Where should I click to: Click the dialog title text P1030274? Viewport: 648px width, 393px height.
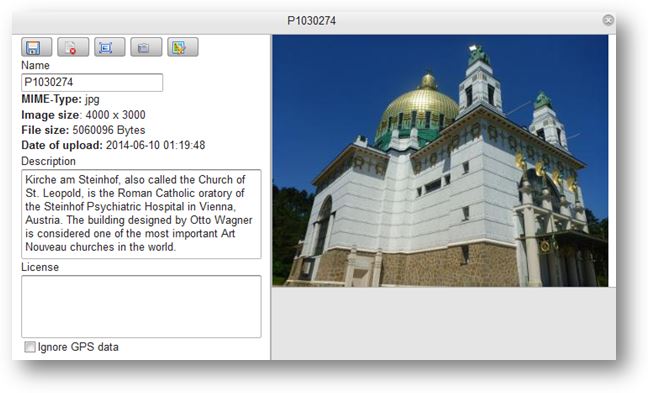pyautogui.click(x=312, y=21)
